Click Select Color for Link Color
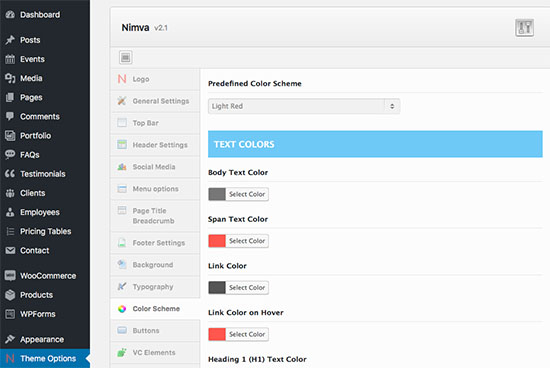 click(x=247, y=288)
